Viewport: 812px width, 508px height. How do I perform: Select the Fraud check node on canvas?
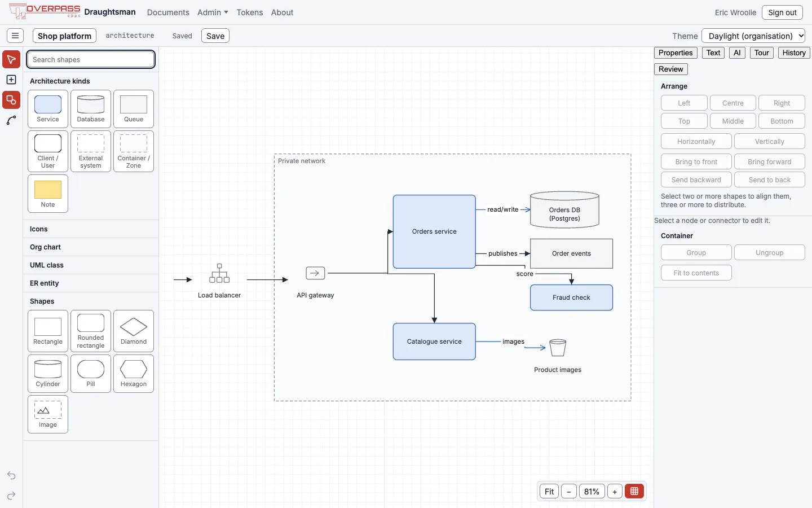[571, 297]
